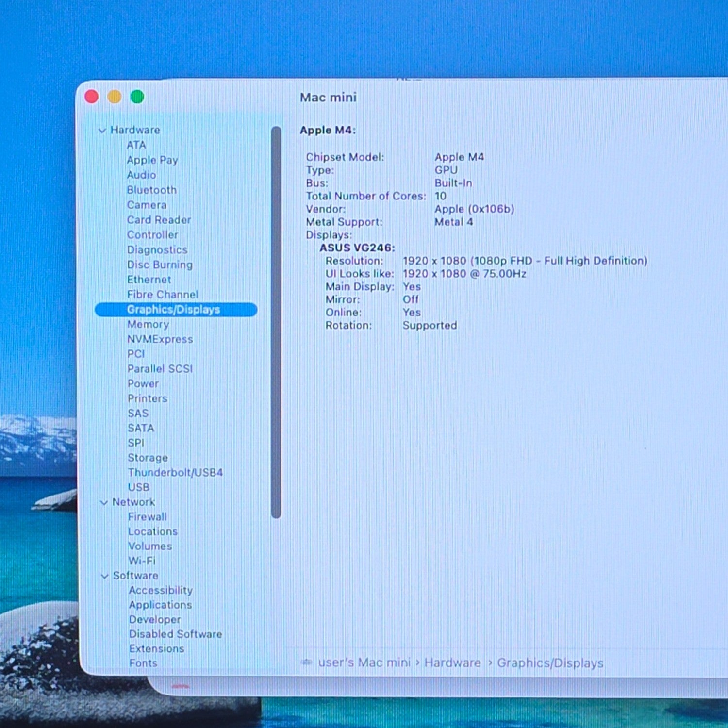Screen dimensions: 728x728
Task: Select Diagnostics in the sidebar
Action: point(157,250)
